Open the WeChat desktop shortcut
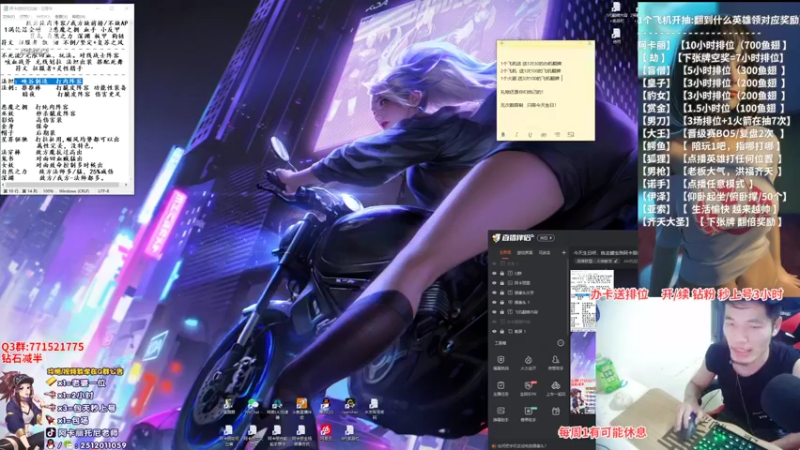 253,404
